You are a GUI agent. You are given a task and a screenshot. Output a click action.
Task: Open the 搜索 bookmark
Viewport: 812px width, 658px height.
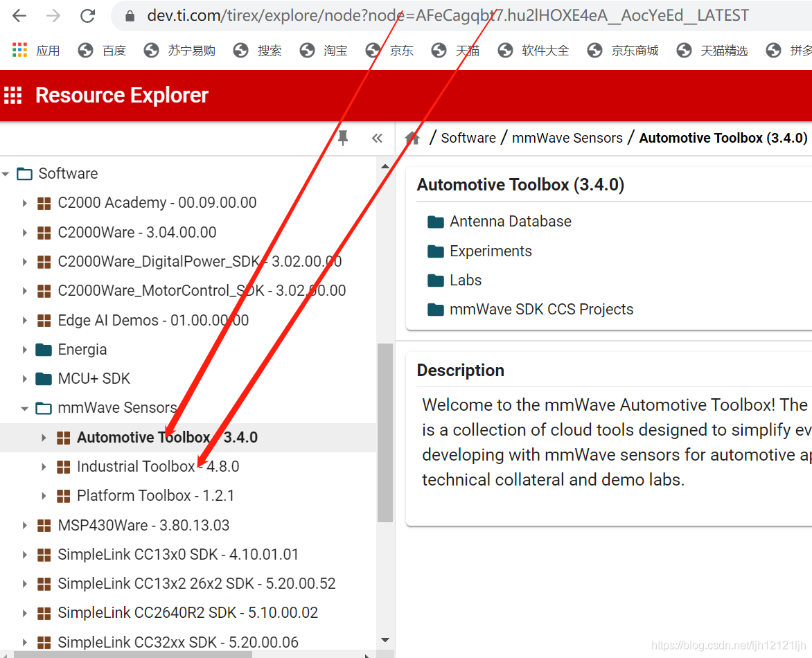coord(257,51)
